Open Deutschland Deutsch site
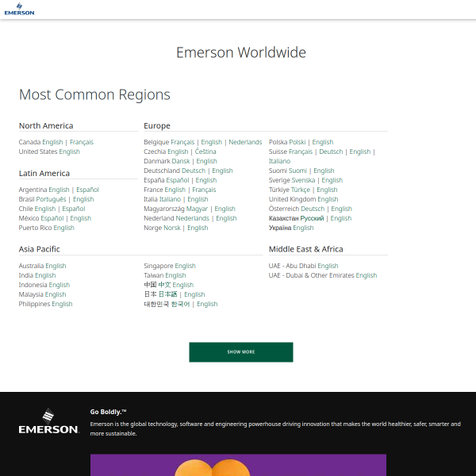The image size is (476, 476). (194, 171)
